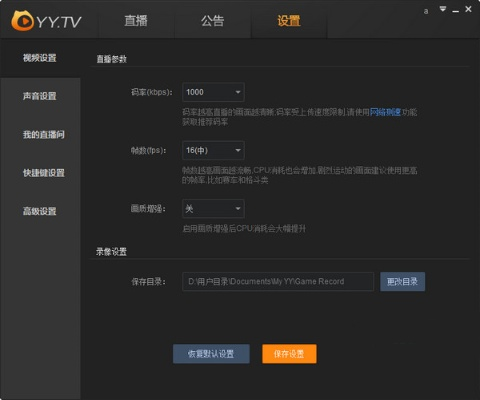The height and width of the screenshot is (400, 480).
Task: Click the orange 保存设置 button
Action: coord(289,354)
